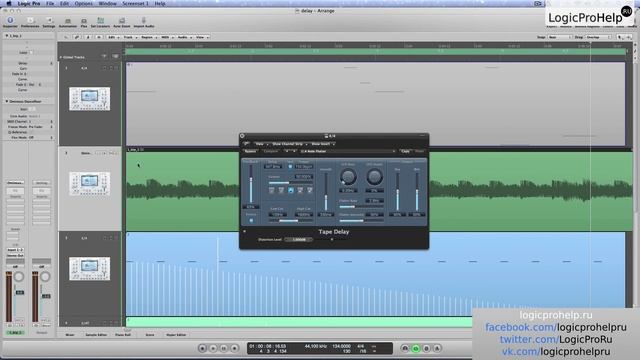Open the Show Insert dropdown
Viewport: 640px width, 360px height.
point(322,144)
